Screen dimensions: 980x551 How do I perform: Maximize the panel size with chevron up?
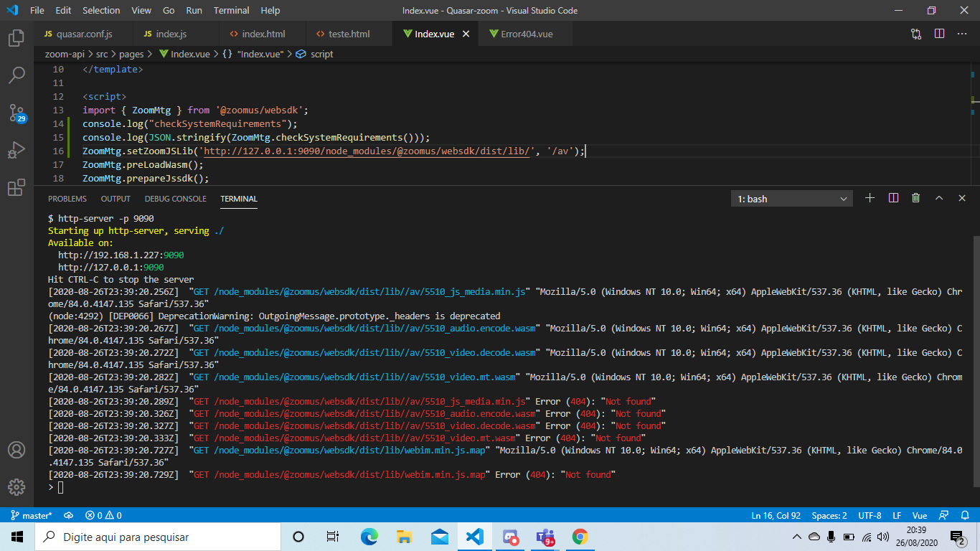tap(938, 198)
